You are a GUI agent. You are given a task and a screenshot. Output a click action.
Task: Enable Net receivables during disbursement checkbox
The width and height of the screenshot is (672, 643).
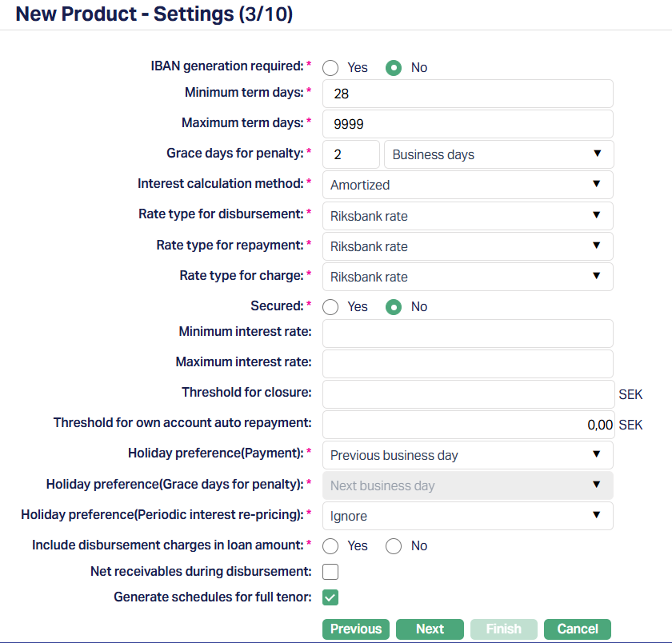point(330,572)
